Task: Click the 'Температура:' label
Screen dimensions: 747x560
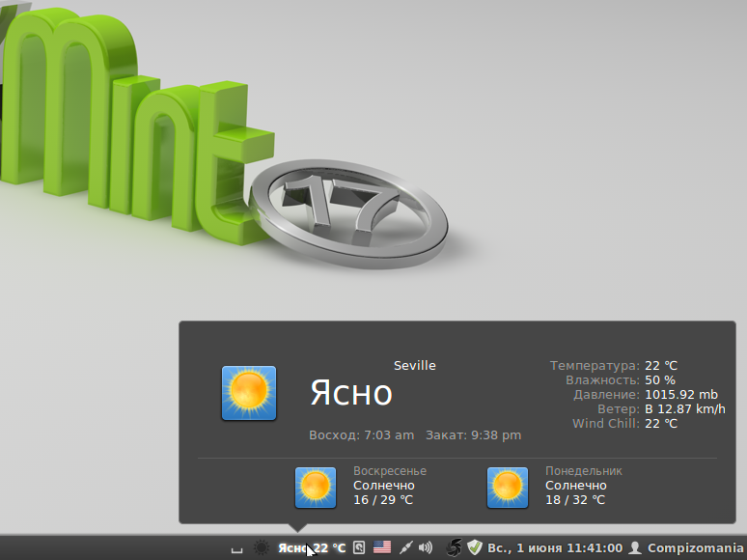Action: pos(595,366)
